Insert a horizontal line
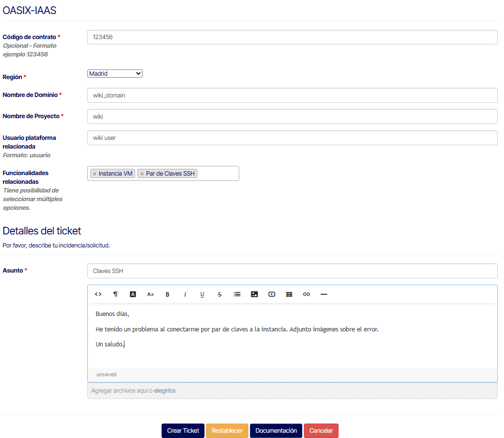 point(324,294)
